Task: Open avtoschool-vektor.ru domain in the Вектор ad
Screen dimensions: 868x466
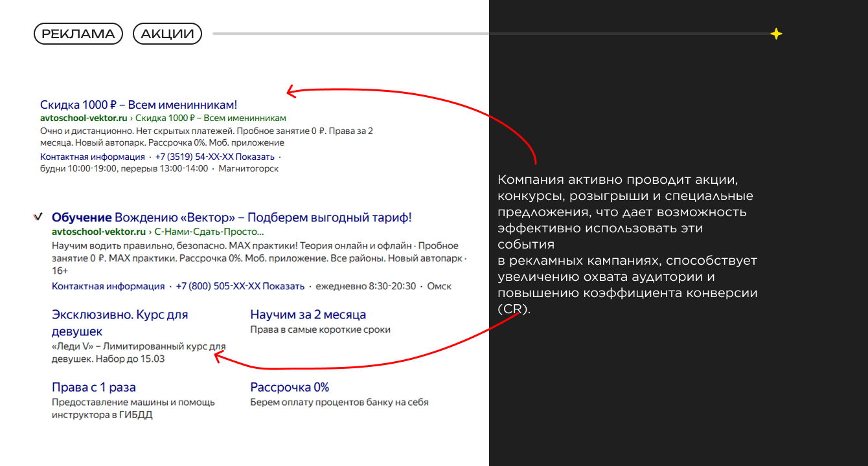Action: (98, 232)
